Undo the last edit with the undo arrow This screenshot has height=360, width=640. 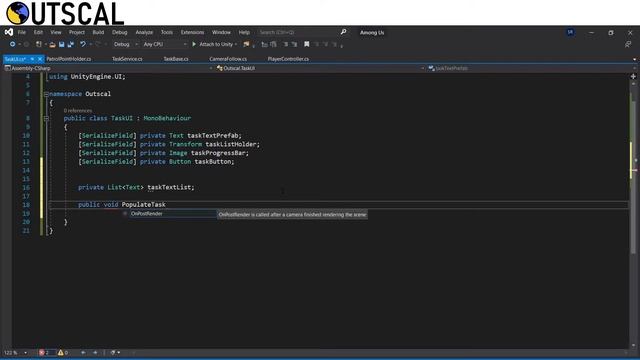point(83,44)
